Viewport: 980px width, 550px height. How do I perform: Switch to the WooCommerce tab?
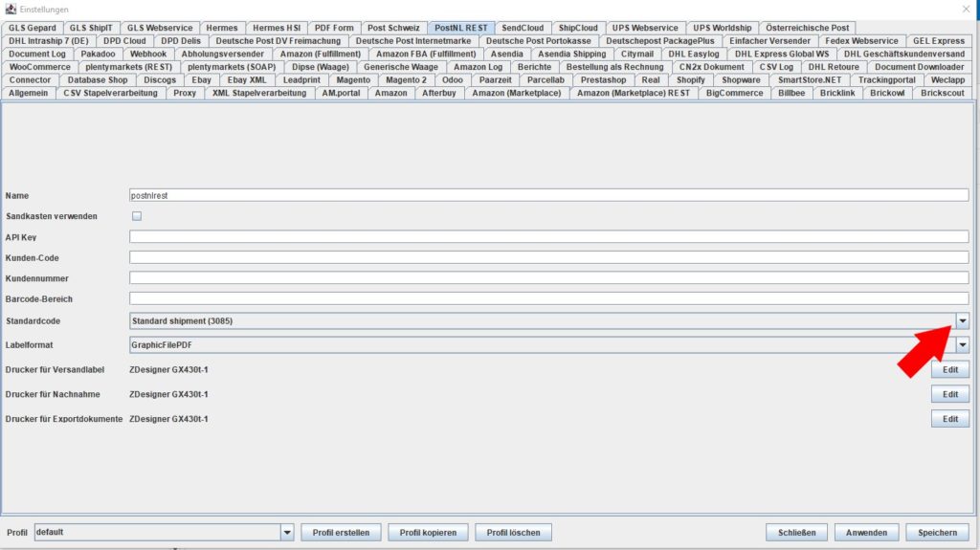[x=39, y=67]
